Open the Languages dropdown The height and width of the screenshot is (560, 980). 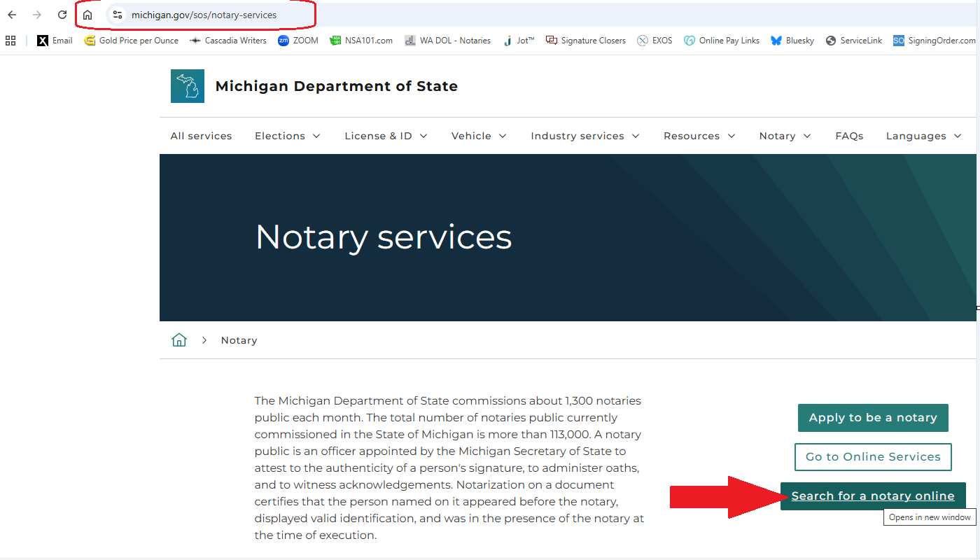(x=924, y=136)
